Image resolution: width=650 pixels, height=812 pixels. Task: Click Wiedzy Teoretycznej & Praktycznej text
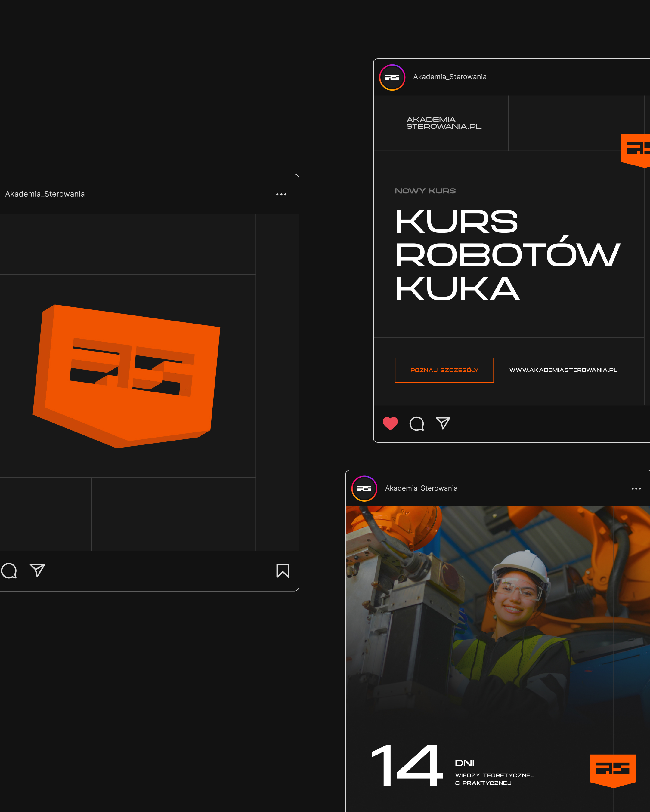(495, 779)
